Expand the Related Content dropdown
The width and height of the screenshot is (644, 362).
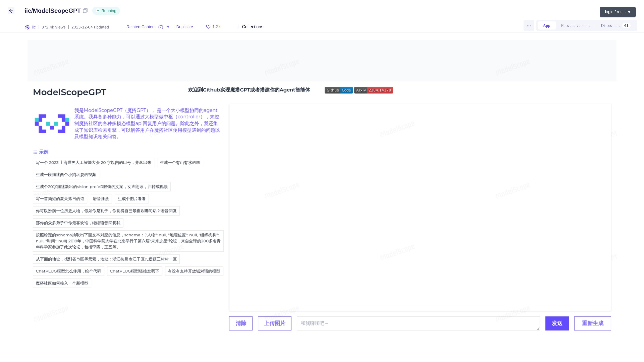[x=148, y=27]
